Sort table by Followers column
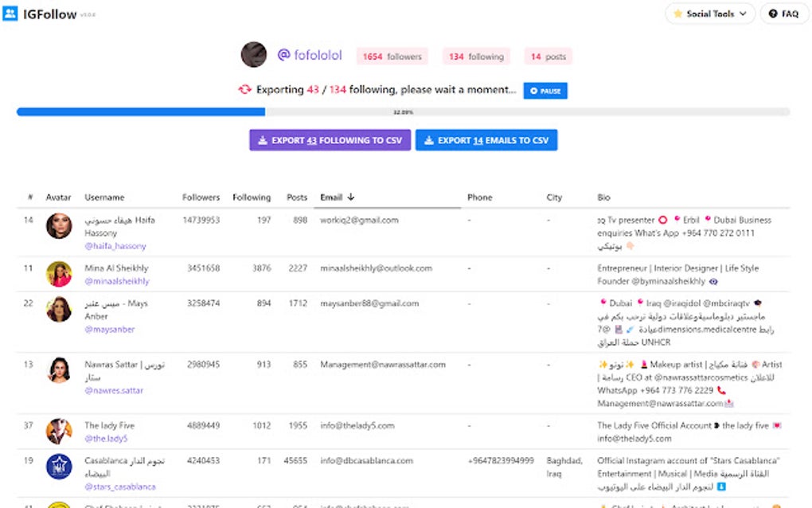The image size is (812, 508). (x=201, y=197)
